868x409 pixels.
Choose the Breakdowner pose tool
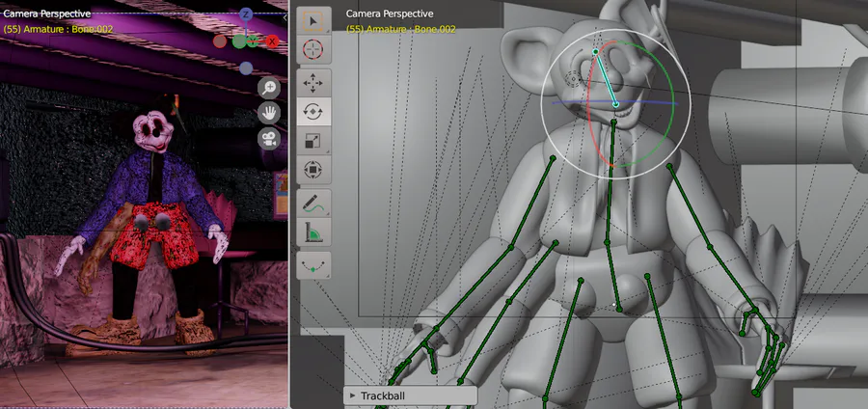313,265
